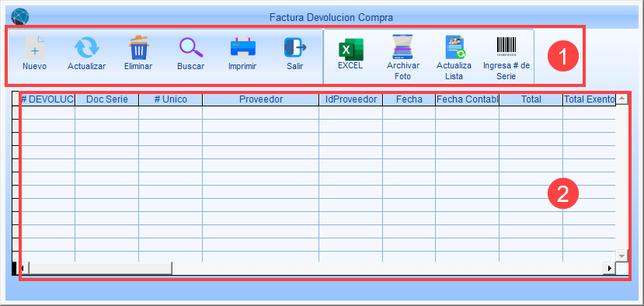Click vertical scrollbar down arrow
Image resolution: width=644 pixels, height=306 pixels.
(621, 256)
